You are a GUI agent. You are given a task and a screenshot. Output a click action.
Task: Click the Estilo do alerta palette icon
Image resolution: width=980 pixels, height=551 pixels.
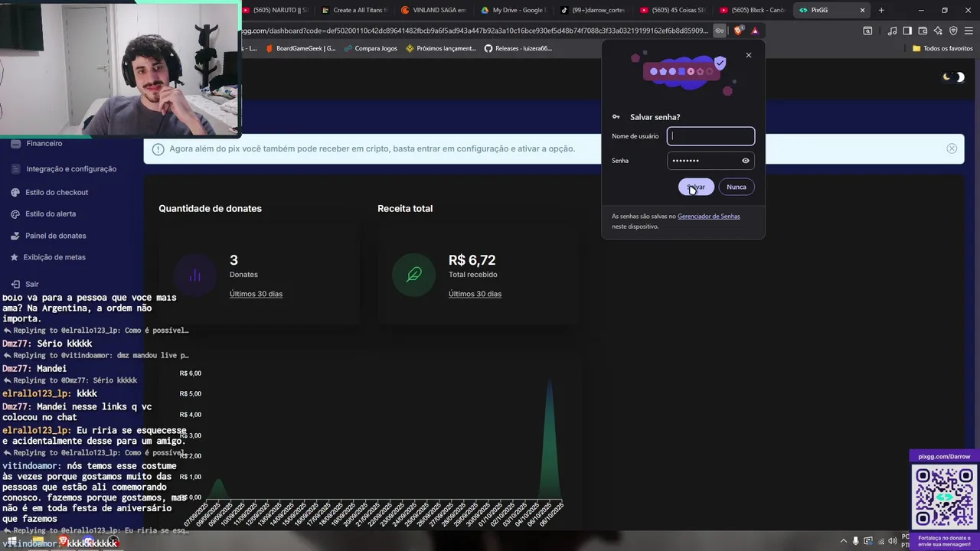[16, 214]
